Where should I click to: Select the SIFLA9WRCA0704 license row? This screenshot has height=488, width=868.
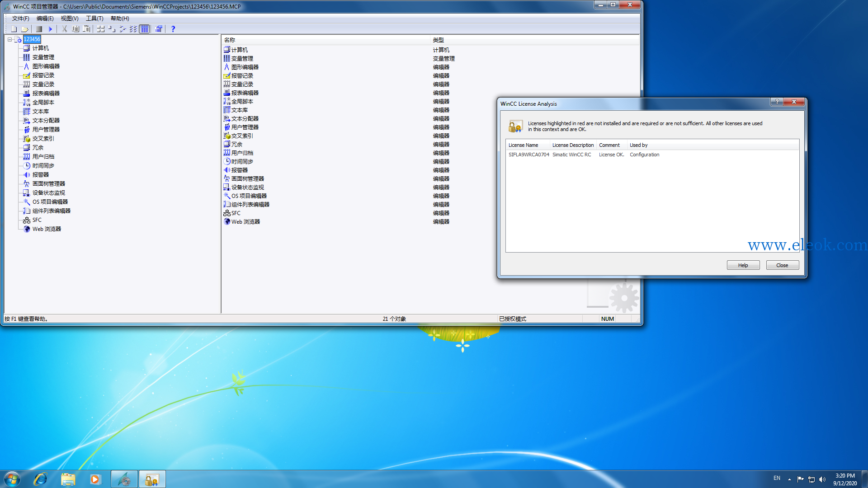pos(652,155)
